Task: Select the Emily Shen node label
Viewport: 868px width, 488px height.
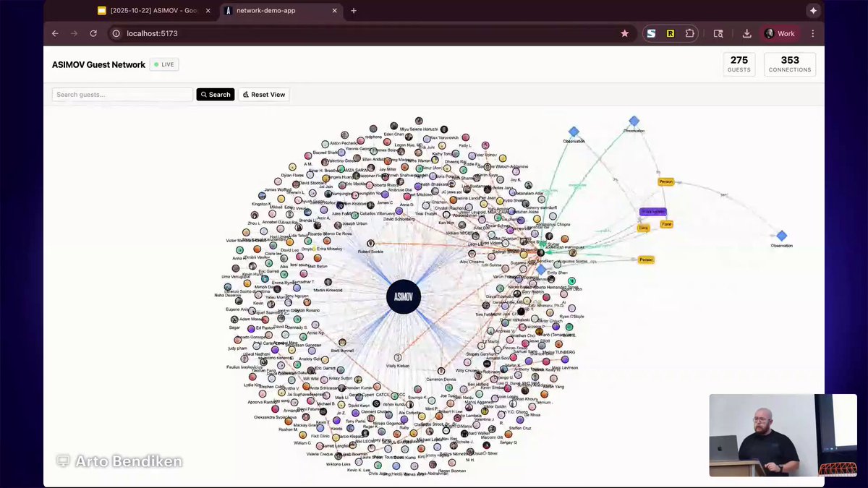Action: coord(558,273)
